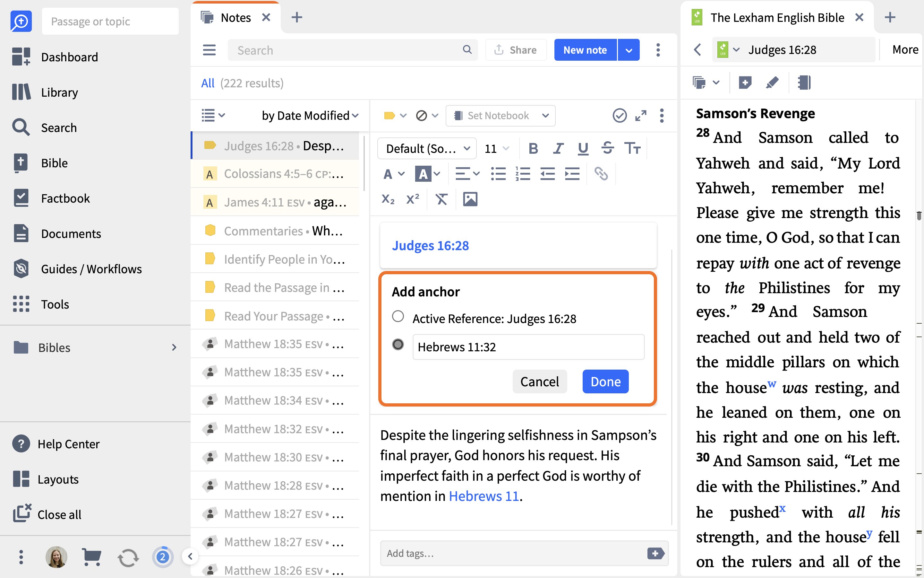Open Guides / Workflows

[77, 269]
